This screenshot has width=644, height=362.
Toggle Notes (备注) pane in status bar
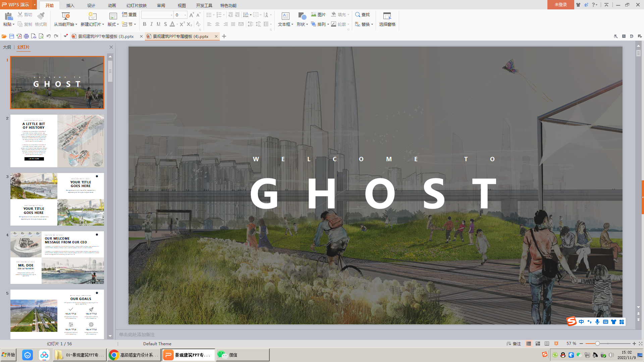pos(514,344)
